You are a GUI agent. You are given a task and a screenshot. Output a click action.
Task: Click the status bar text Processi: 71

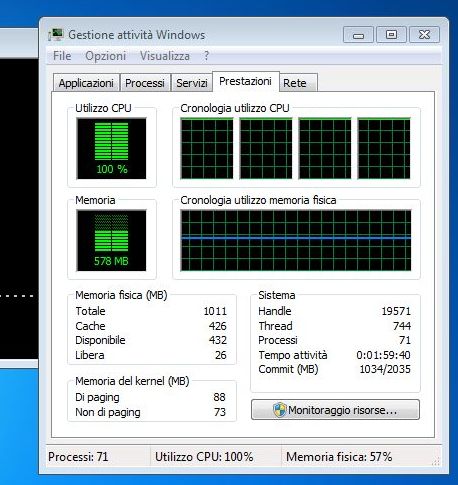[x=78, y=457]
